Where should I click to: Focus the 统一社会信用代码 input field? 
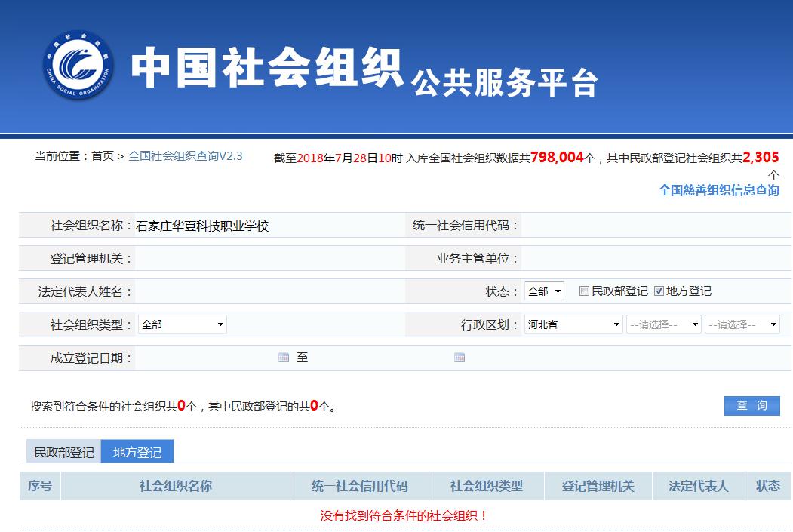tap(656, 226)
